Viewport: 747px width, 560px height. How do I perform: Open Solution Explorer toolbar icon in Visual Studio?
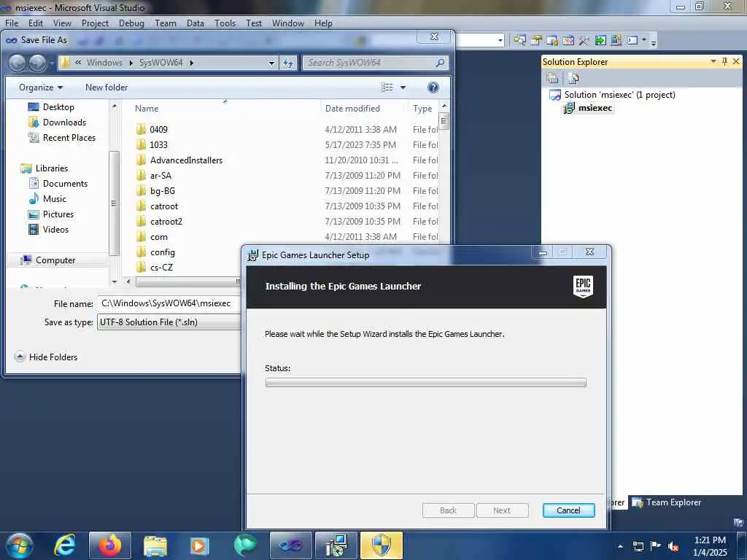tap(519, 41)
